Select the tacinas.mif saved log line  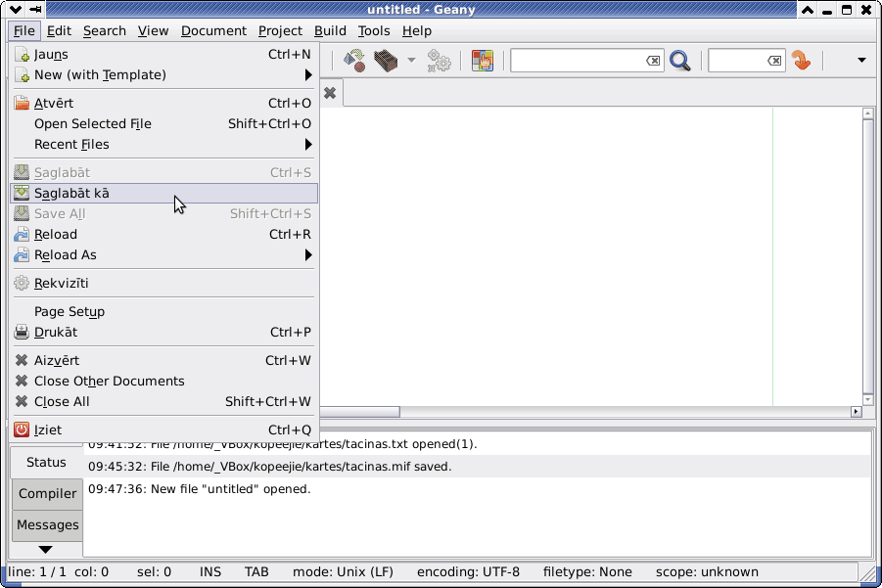(478, 467)
